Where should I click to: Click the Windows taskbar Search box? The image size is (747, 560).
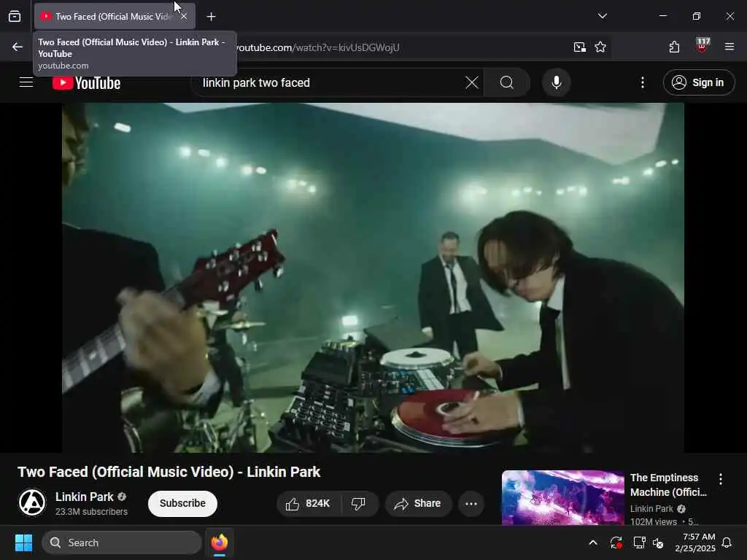pos(122,542)
